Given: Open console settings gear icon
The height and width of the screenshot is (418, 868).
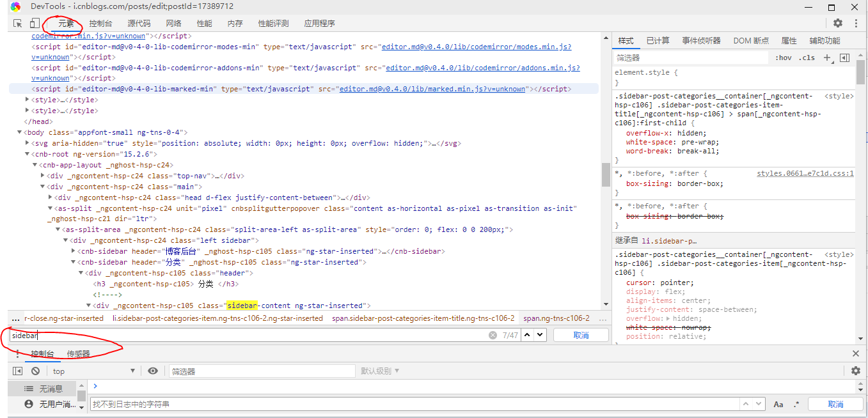Looking at the screenshot, I should click(x=856, y=371).
